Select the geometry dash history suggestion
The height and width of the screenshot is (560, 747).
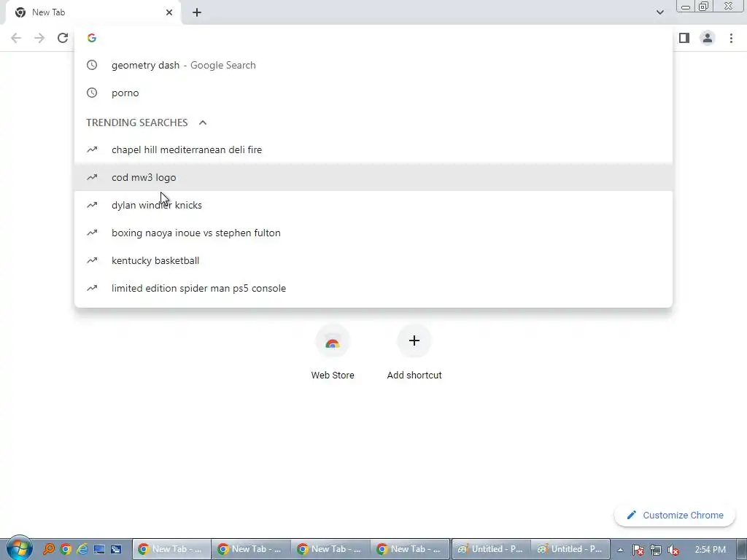373,65
